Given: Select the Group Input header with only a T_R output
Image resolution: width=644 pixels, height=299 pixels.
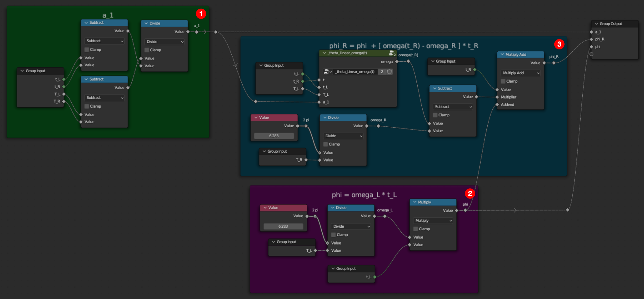Looking at the screenshot, I should click(283, 151).
